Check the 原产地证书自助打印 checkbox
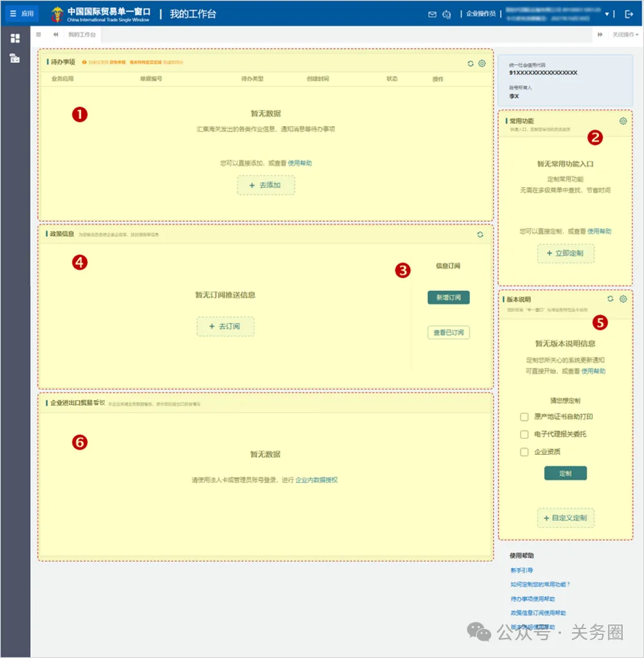644x658 pixels. coord(524,417)
